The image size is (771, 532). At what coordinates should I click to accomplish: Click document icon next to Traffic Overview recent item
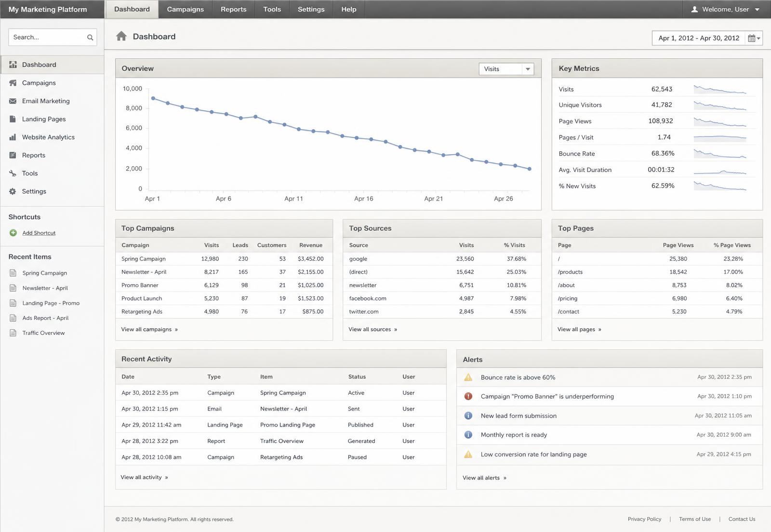13,333
